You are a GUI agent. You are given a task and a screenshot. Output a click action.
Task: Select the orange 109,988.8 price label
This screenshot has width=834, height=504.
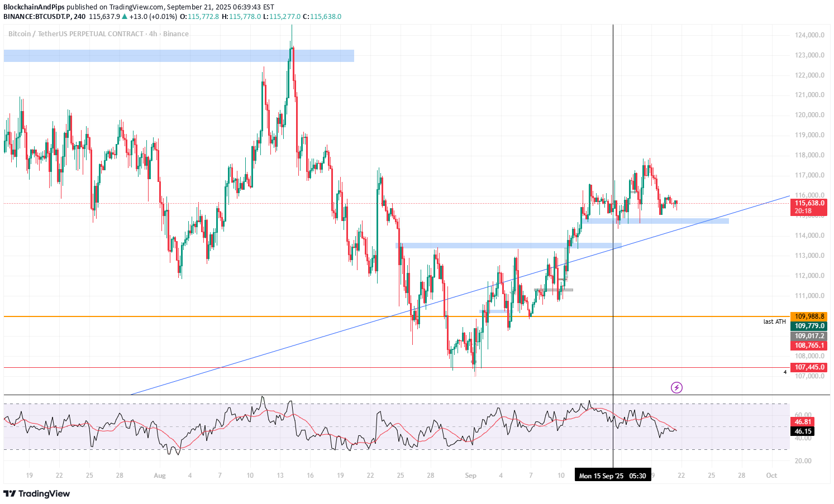[809, 316]
